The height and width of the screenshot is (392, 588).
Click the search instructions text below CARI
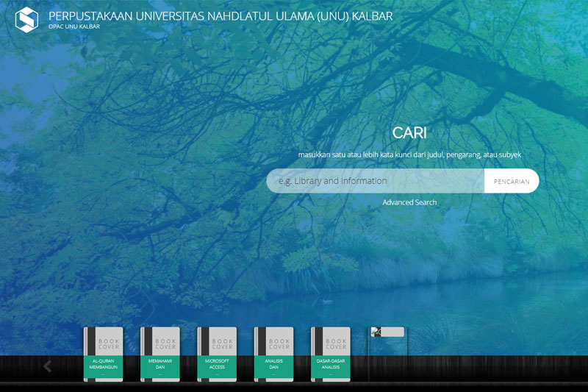pos(409,155)
